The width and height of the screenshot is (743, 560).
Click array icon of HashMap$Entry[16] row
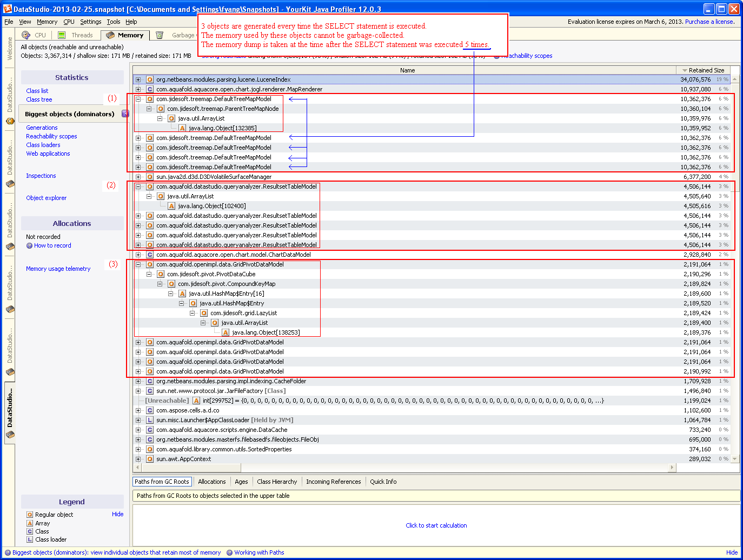point(182,294)
